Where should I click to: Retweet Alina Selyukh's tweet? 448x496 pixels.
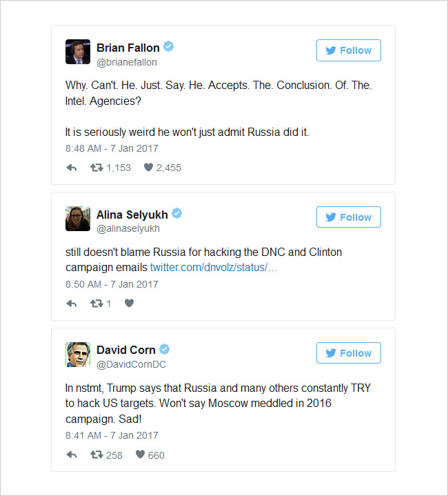[96, 304]
